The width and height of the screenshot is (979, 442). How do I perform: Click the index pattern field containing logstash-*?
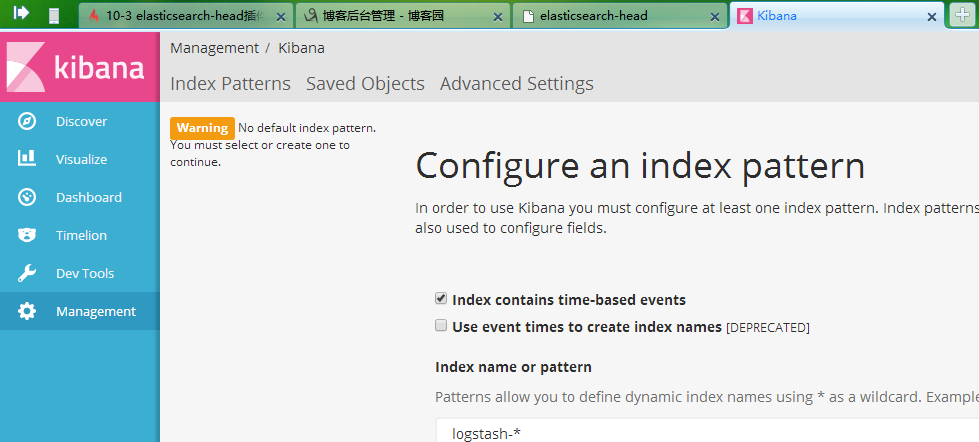707,430
